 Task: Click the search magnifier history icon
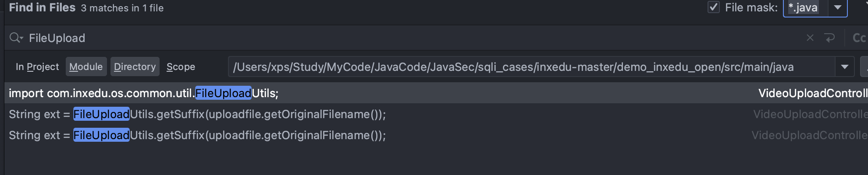pos(16,38)
